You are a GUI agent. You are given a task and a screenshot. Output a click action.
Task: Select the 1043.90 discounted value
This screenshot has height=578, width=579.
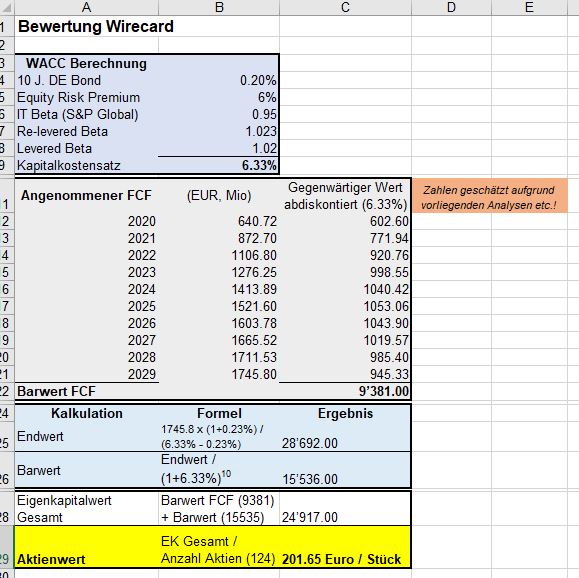pyautogui.click(x=345, y=324)
